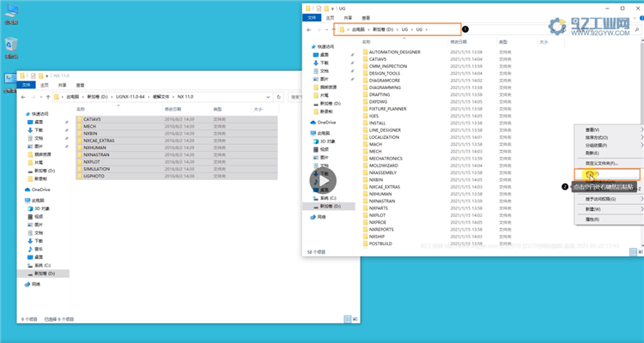
Task: Sort by 类型 column in UG window
Action: (x=502, y=42)
